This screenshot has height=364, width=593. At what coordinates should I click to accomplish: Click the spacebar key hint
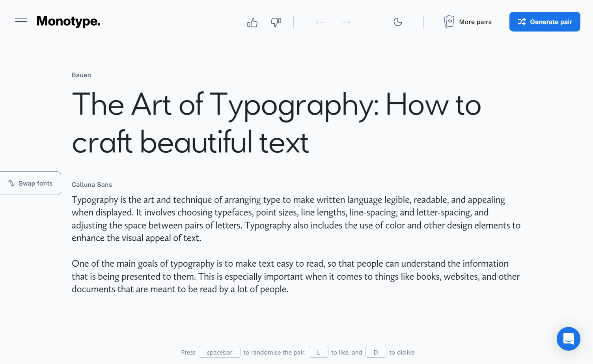point(220,352)
